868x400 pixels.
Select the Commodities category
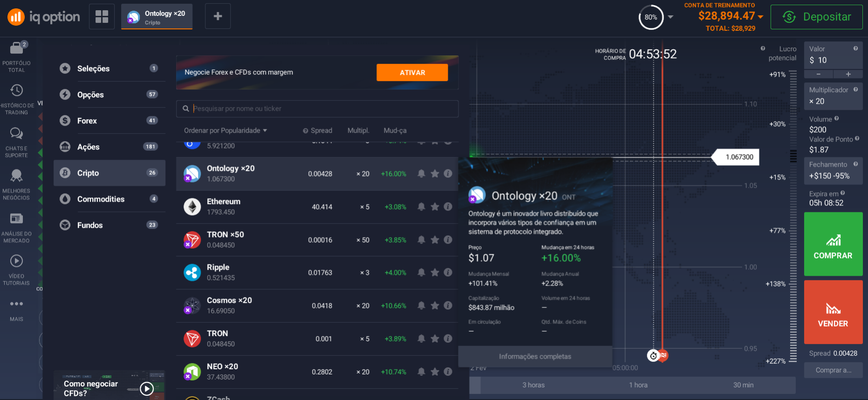tap(109, 199)
